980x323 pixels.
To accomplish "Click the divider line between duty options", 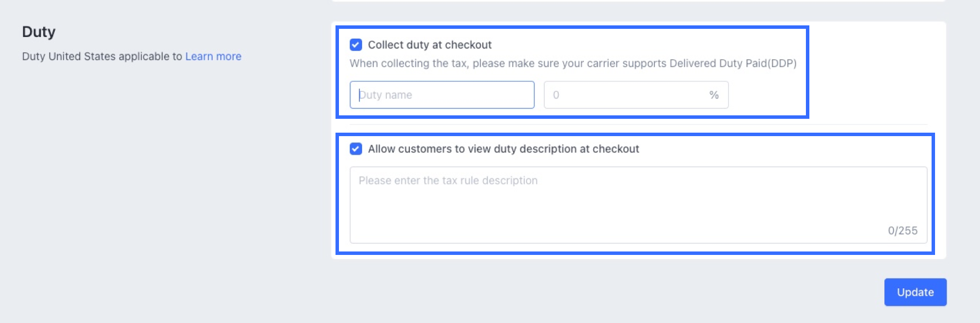I will (638, 125).
